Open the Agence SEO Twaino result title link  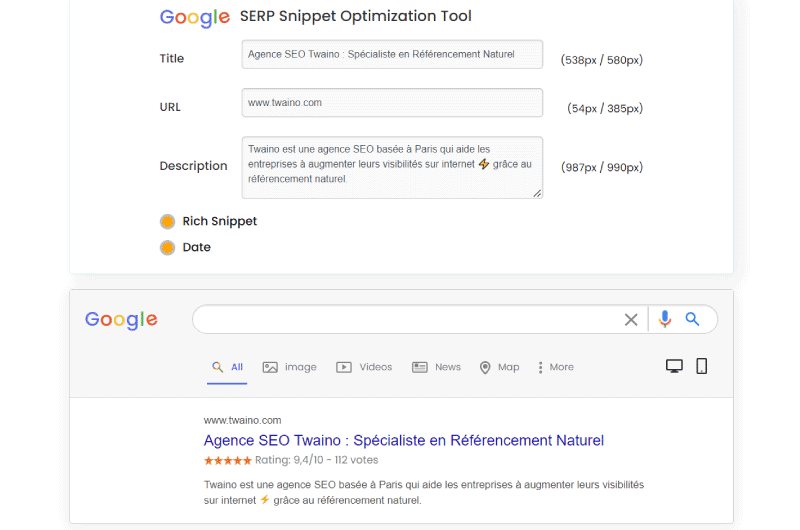pos(404,440)
